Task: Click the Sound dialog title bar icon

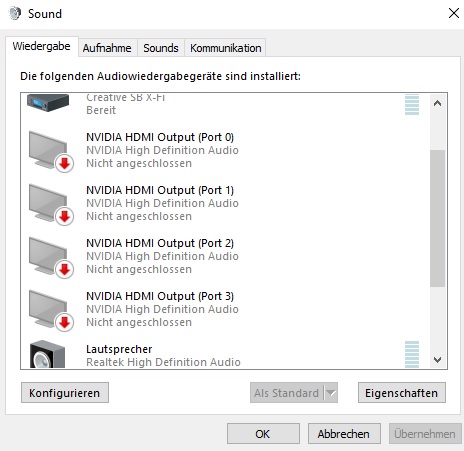Action: pyautogui.click(x=15, y=14)
